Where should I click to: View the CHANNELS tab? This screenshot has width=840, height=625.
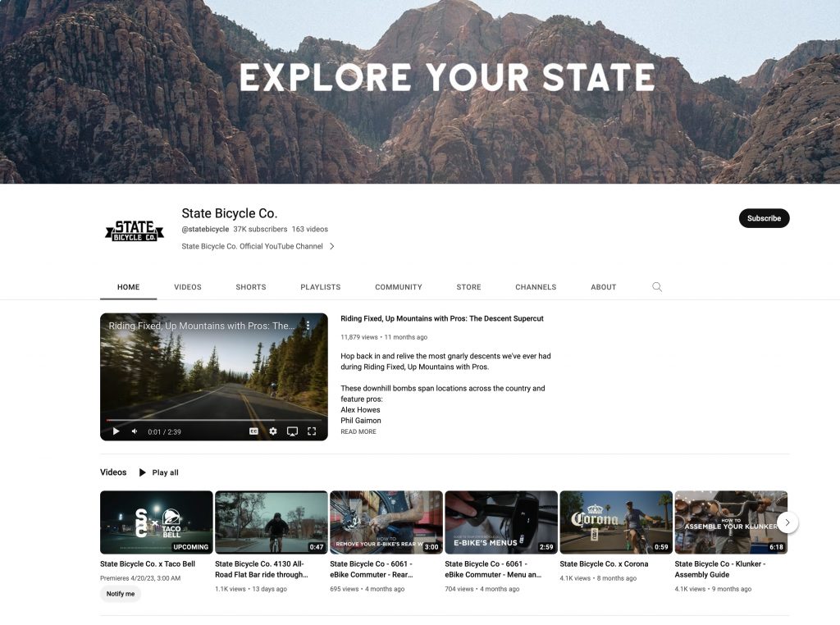(x=536, y=287)
